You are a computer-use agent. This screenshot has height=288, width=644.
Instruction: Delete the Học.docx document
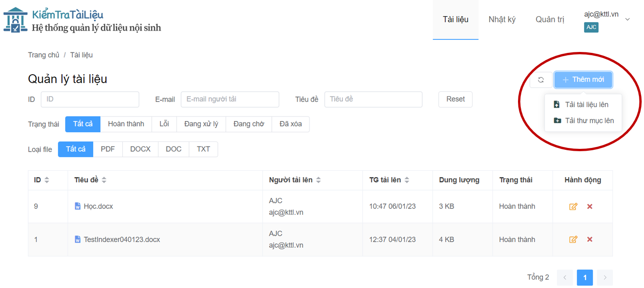(x=590, y=206)
